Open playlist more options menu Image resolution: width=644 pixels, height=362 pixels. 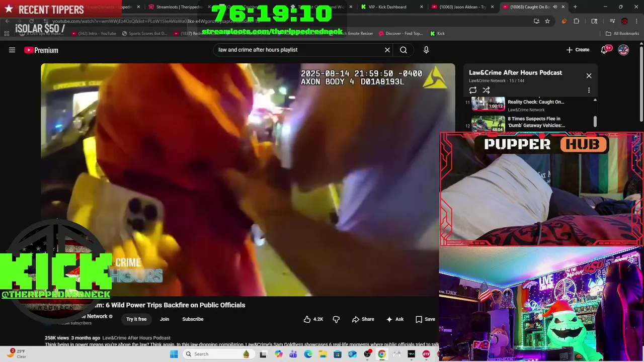(589, 90)
